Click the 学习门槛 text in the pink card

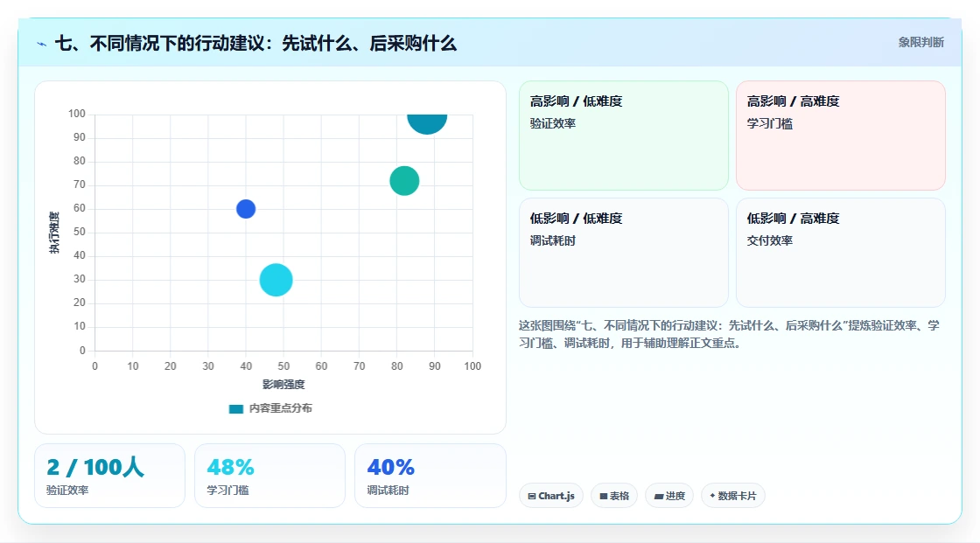click(769, 123)
